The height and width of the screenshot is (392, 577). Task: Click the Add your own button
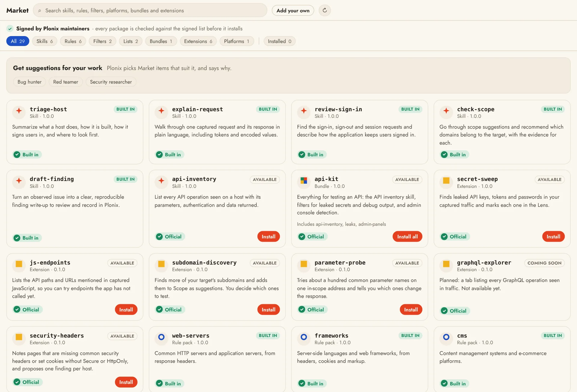point(293,11)
